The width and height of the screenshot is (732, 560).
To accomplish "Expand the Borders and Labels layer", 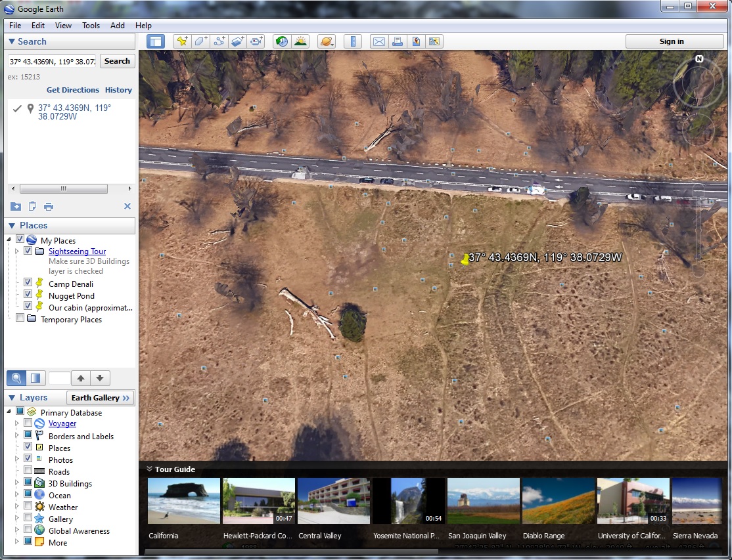I will (17, 435).
